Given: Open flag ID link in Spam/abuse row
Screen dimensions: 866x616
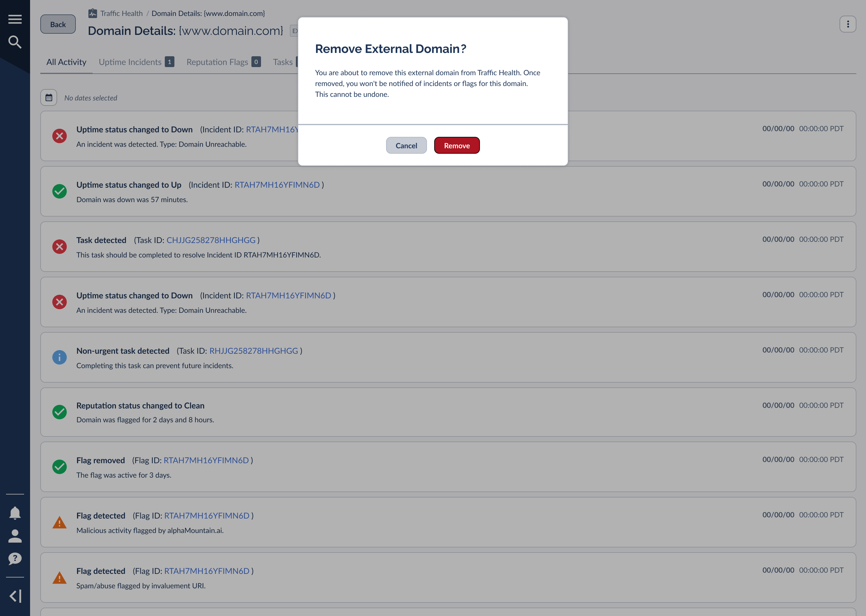Looking at the screenshot, I should [207, 571].
